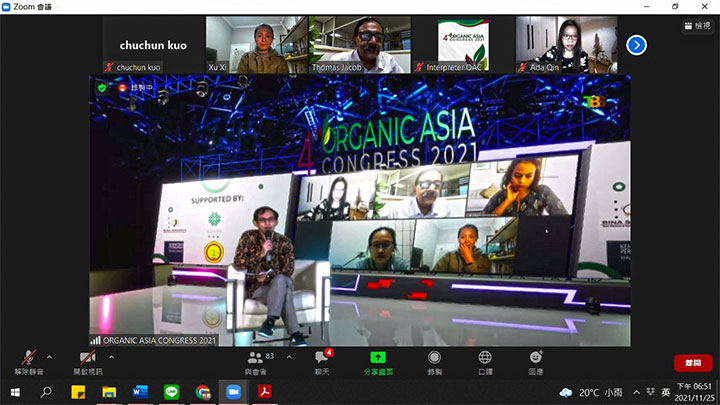Click muted mic icon on chuchun kuo
Viewport: 720px width, 405px height.
(x=109, y=67)
